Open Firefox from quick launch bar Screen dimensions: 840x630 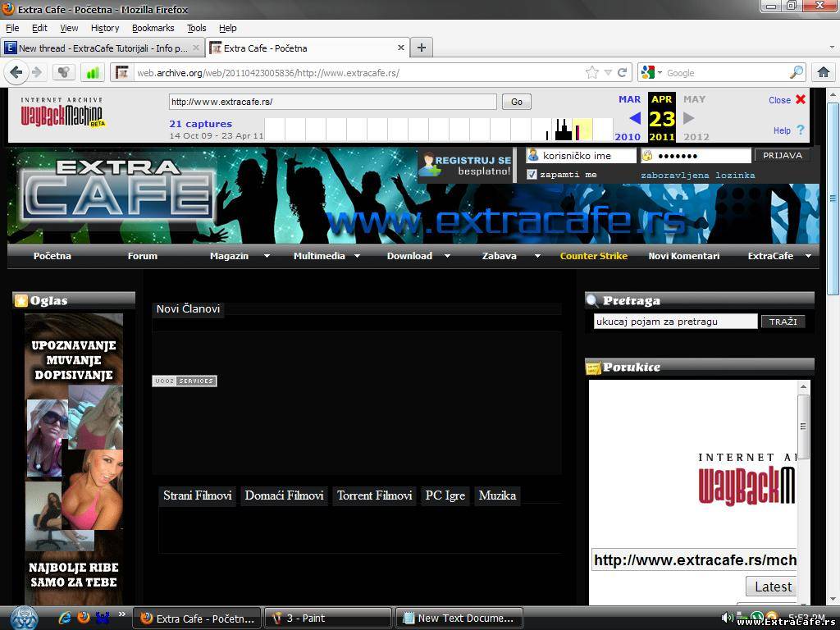[x=84, y=618]
